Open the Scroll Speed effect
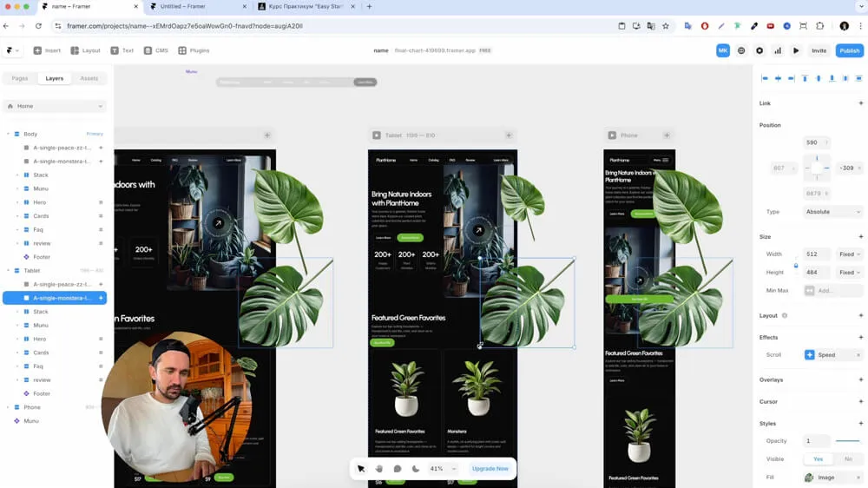The width and height of the screenshot is (868, 488). point(827,355)
